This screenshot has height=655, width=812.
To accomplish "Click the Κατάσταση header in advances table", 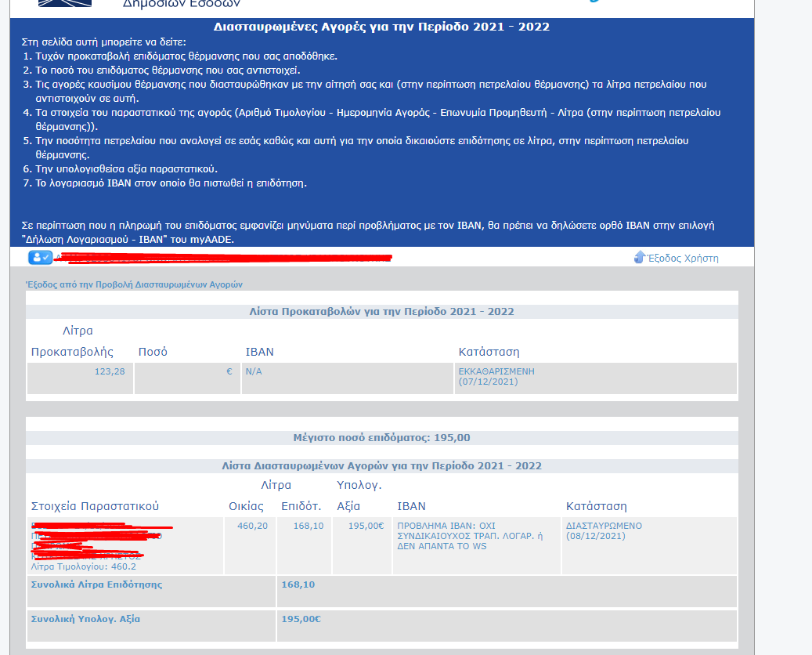I will point(489,352).
